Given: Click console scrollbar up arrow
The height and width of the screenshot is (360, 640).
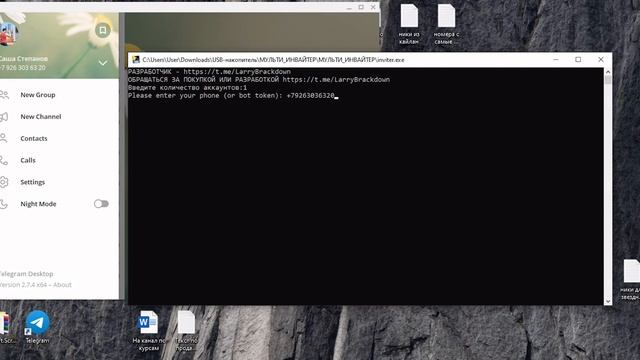Looking at the screenshot, I should click(x=608, y=72).
